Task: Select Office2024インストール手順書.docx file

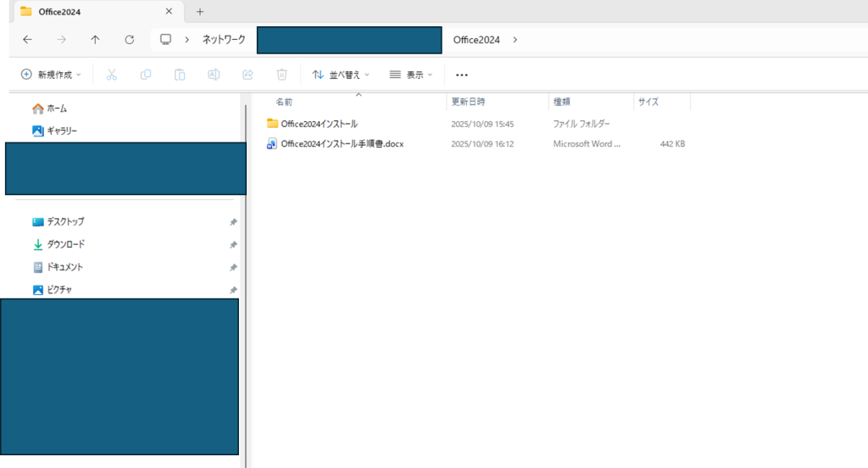Action: click(x=342, y=144)
